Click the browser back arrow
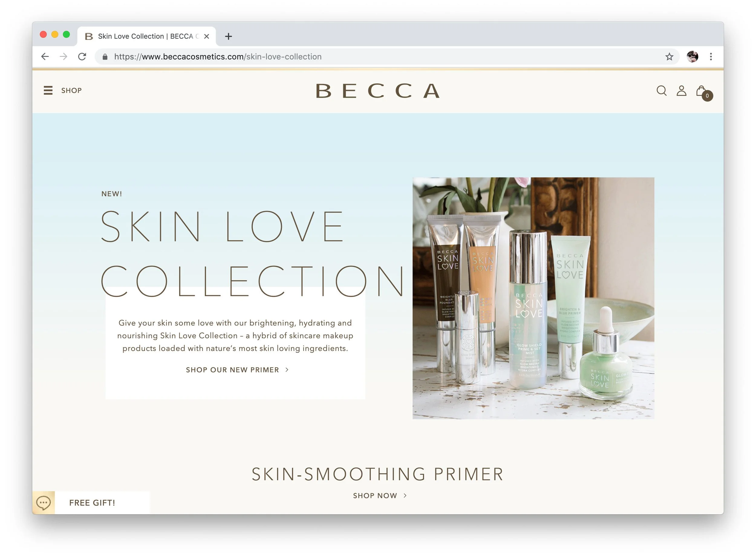Viewport: 756px width, 557px height. [45, 57]
